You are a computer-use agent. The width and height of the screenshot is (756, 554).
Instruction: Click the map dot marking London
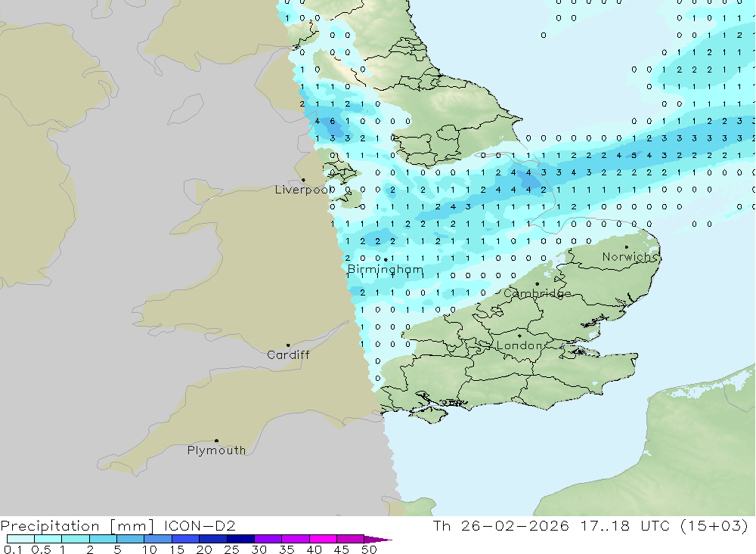pyautogui.click(x=520, y=336)
